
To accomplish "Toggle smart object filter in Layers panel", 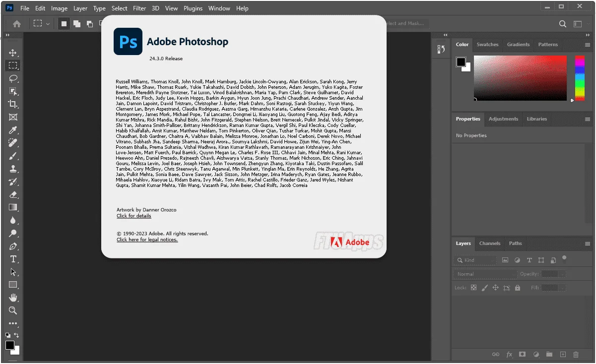I will point(552,260).
